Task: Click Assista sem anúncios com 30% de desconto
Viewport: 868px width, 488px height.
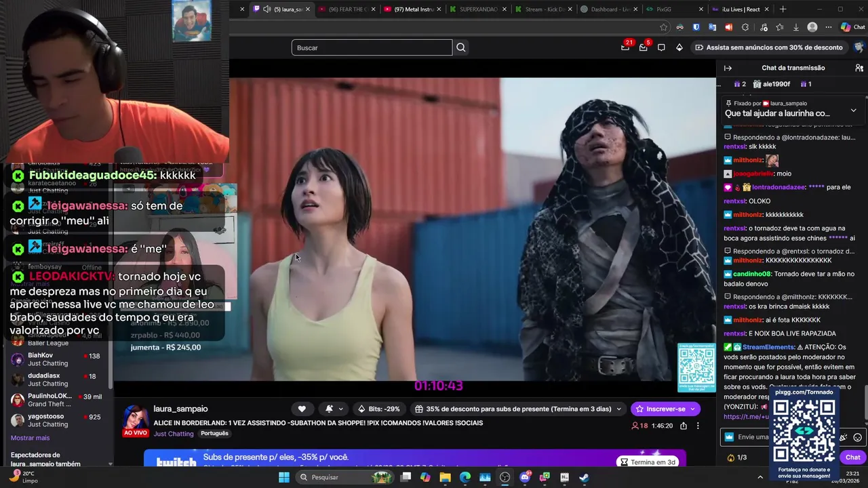Action: pos(768,47)
